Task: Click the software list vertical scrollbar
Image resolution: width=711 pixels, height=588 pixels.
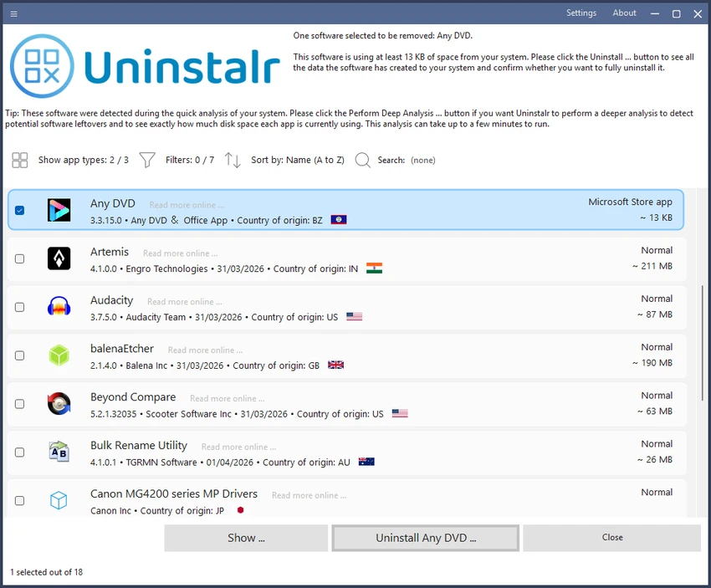Action: tap(703, 343)
